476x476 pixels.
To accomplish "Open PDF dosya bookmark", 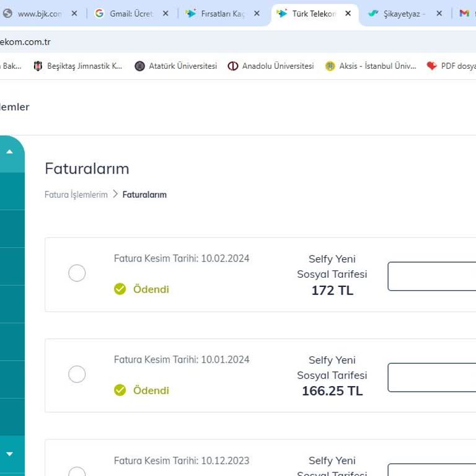I will [x=451, y=66].
